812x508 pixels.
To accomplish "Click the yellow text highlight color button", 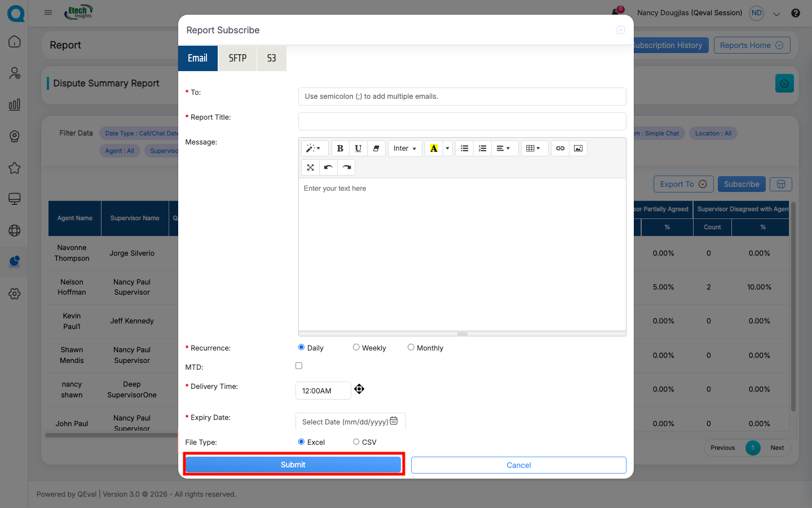I will 434,148.
